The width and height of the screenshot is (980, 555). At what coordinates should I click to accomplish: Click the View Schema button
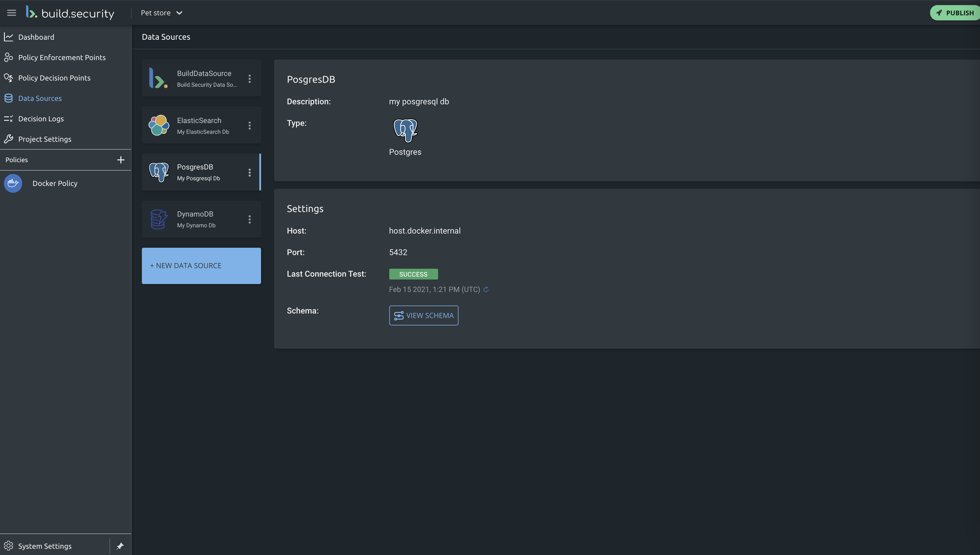point(423,315)
